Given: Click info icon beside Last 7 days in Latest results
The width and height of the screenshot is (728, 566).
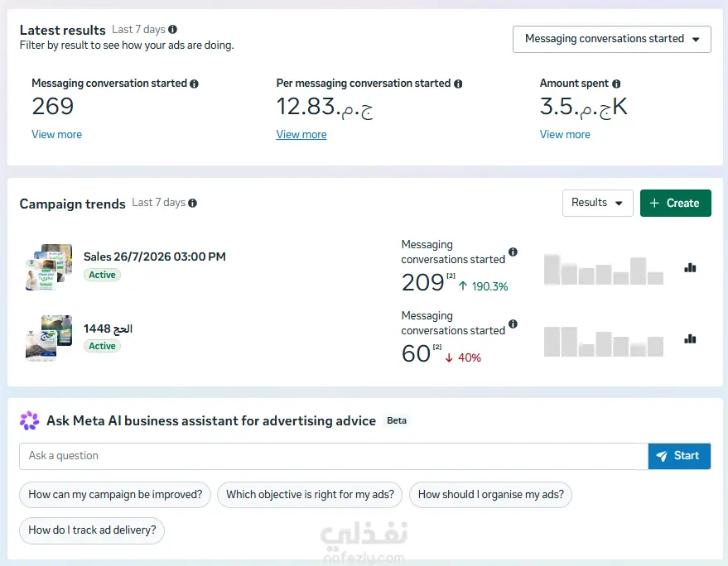Looking at the screenshot, I should pyautogui.click(x=173, y=29).
